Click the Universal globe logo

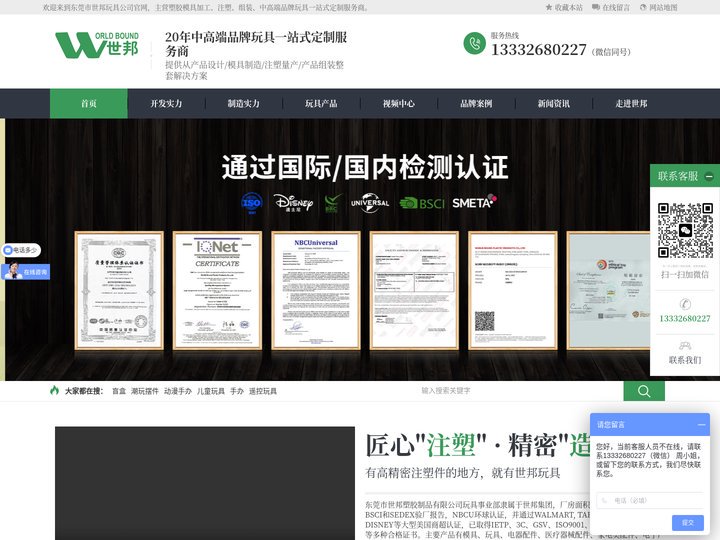[x=370, y=202]
